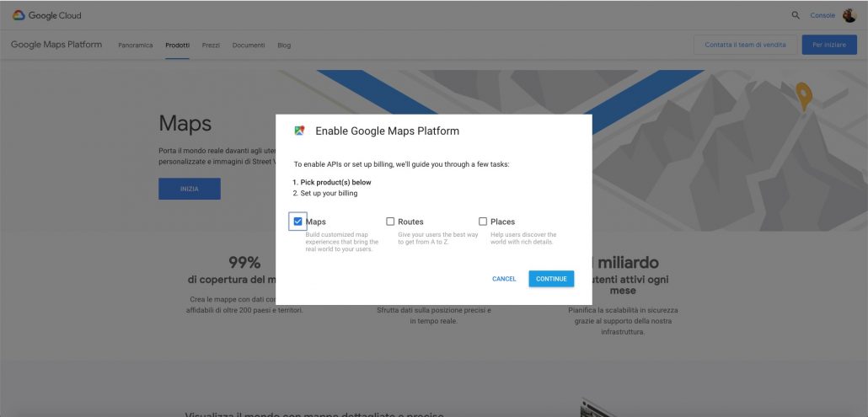The image size is (868, 417).
Task: Open the Console link
Action: click(822, 15)
